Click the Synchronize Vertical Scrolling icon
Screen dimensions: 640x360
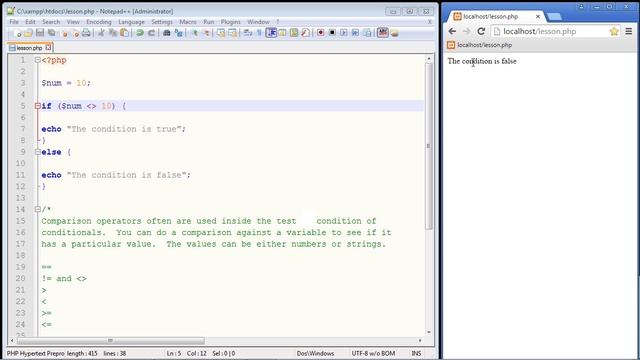[x=221, y=33]
